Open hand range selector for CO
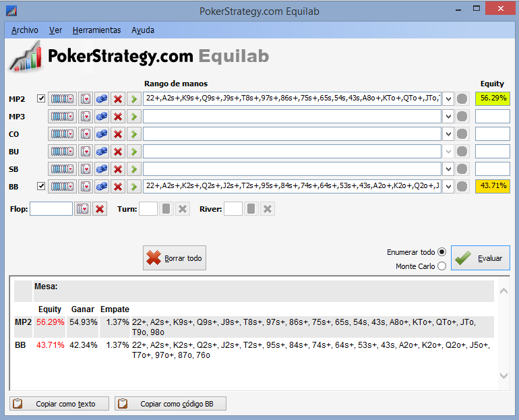This screenshot has width=519, height=420. point(62,133)
